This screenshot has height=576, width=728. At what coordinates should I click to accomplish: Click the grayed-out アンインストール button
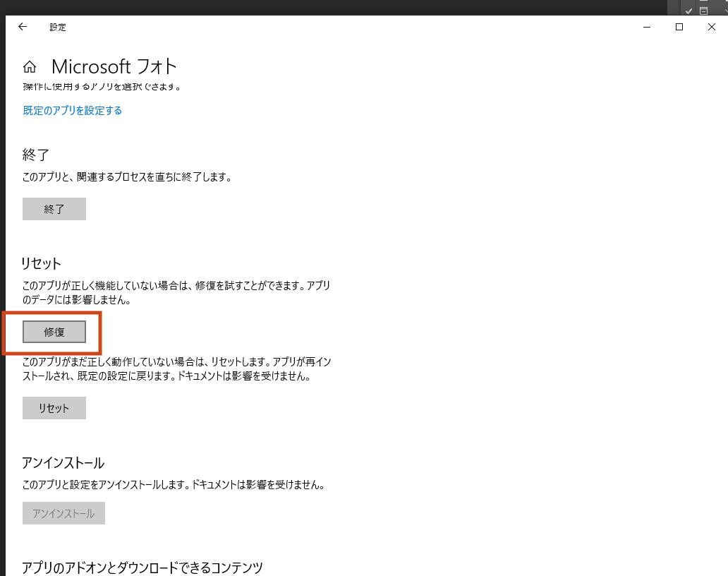(63, 513)
